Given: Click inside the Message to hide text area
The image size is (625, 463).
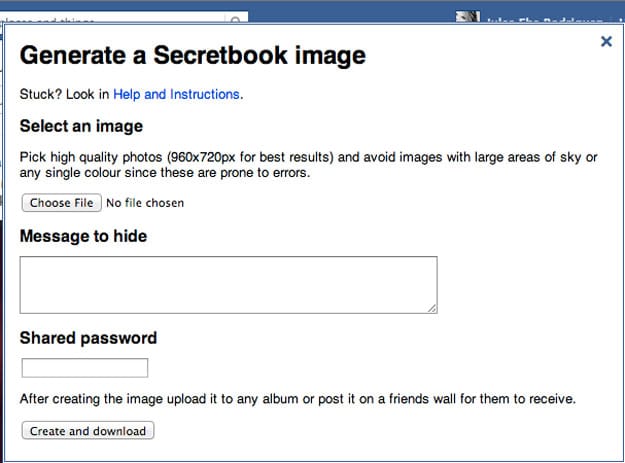Looking at the screenshot, I should click(x=228, y=284).
